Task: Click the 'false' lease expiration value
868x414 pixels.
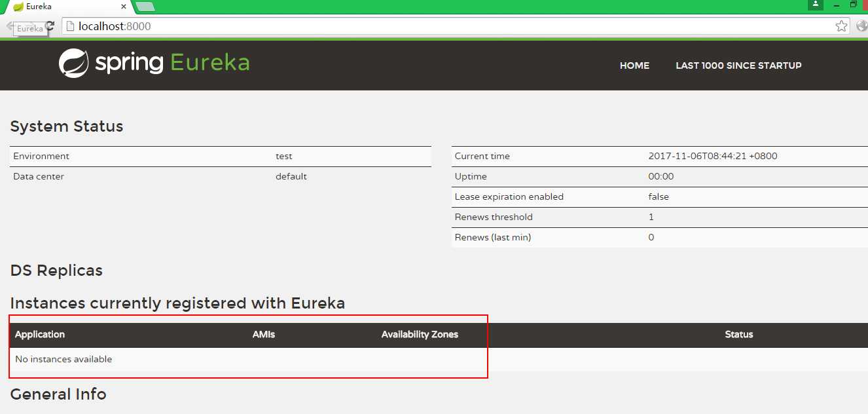Action: point(659,197)
